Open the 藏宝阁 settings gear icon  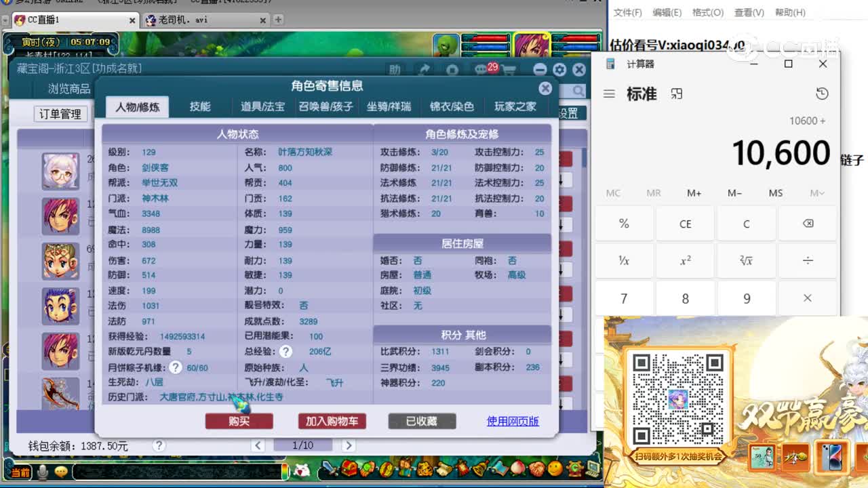point(559,70)
